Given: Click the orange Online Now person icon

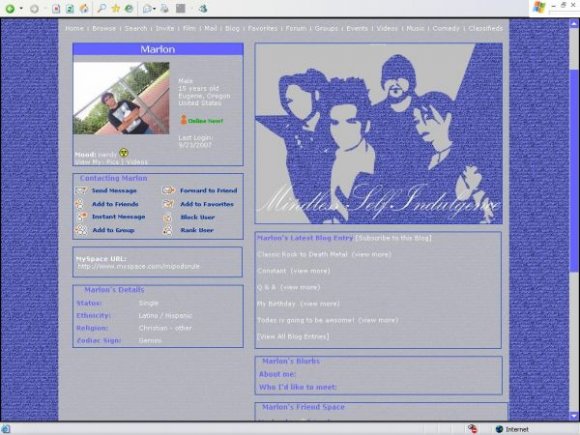Looking at the screenshot, I should pos(183,119).
